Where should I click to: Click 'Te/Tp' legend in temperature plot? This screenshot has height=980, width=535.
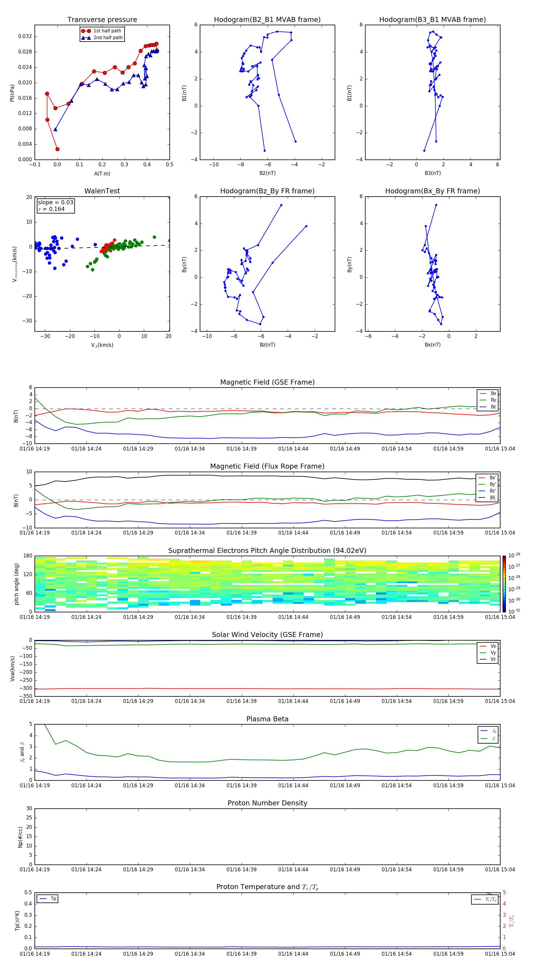click(485, 899)
